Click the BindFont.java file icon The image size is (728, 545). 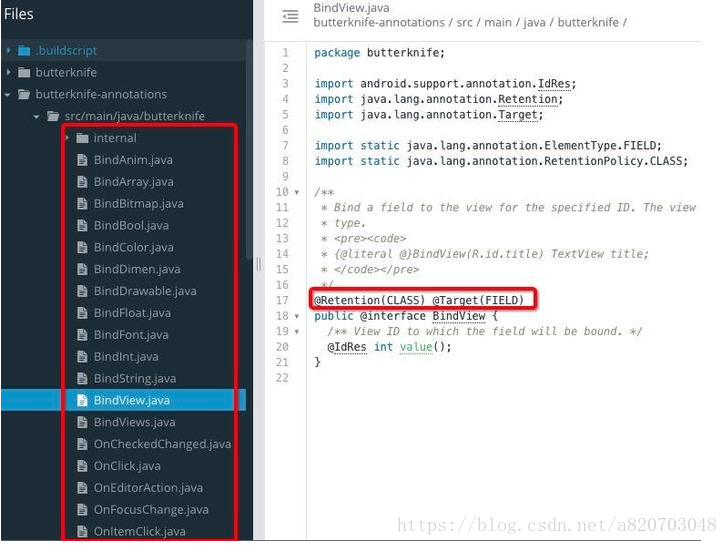(82, 335)
